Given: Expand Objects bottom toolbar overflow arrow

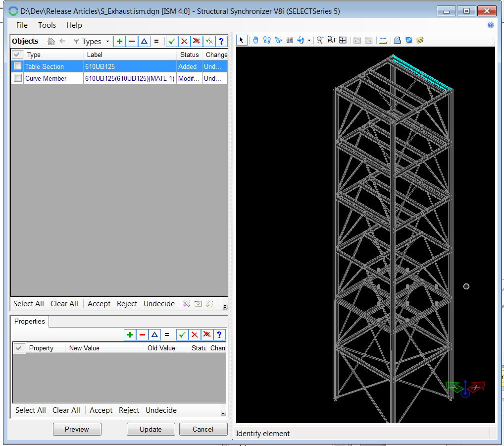Looking at the screenshot, I should (224, 307).
